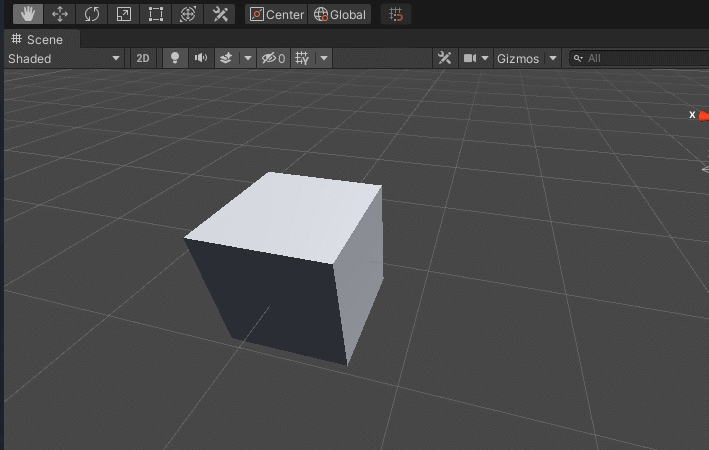Toggle scene grid visibility icon
709x450 pixels.
point(302,58)
